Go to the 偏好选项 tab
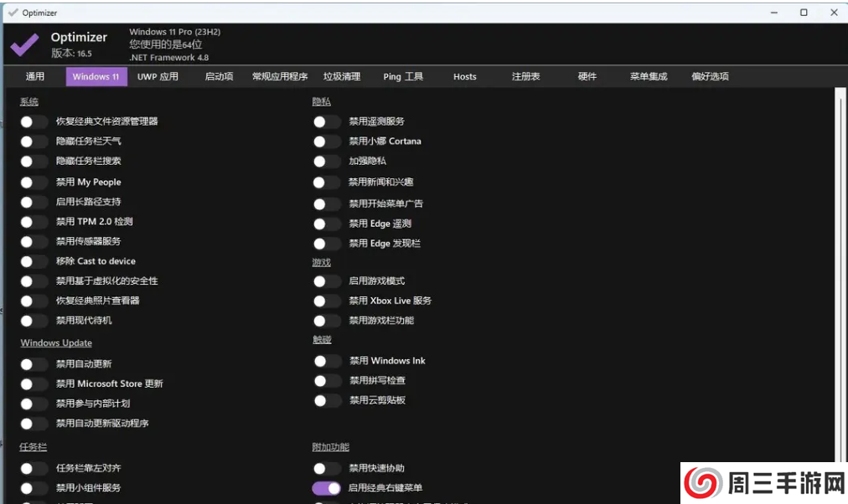 pos(710,76)
